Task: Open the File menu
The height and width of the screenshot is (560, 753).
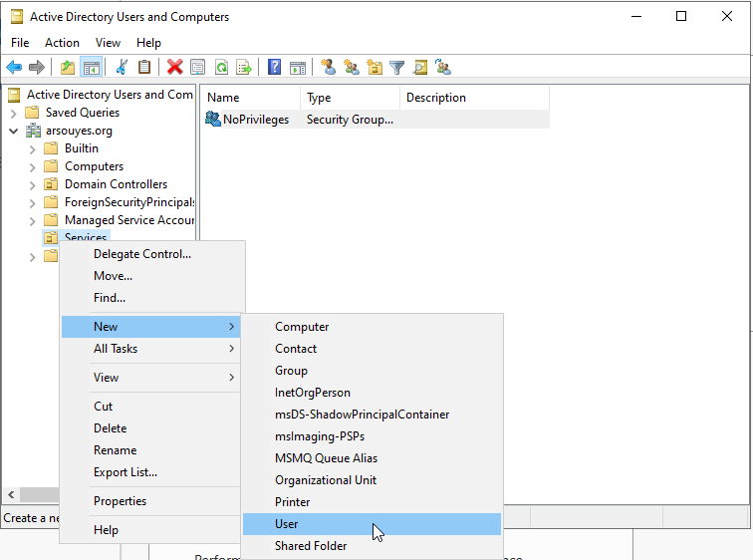Action: click(x=20, y=43)
